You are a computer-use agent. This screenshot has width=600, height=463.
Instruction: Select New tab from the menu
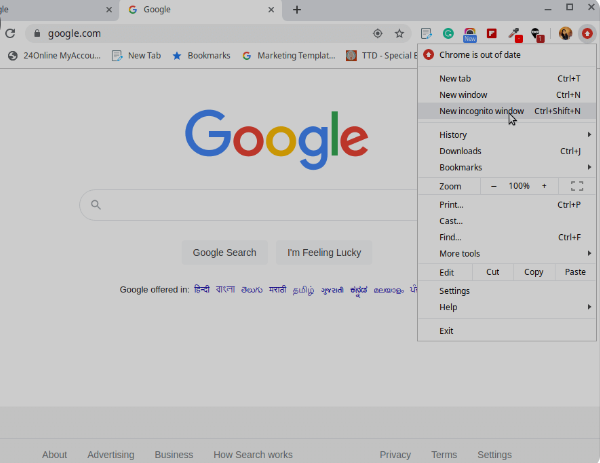tap(507, 78)
